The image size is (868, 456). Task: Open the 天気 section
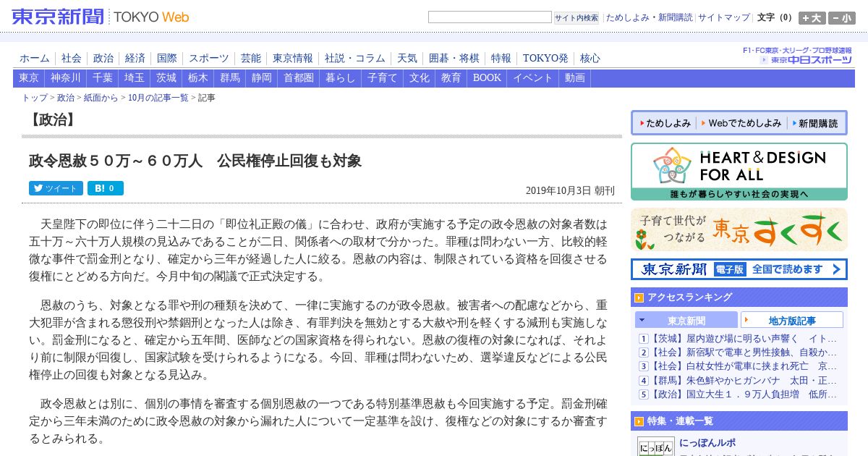point(407,59)
